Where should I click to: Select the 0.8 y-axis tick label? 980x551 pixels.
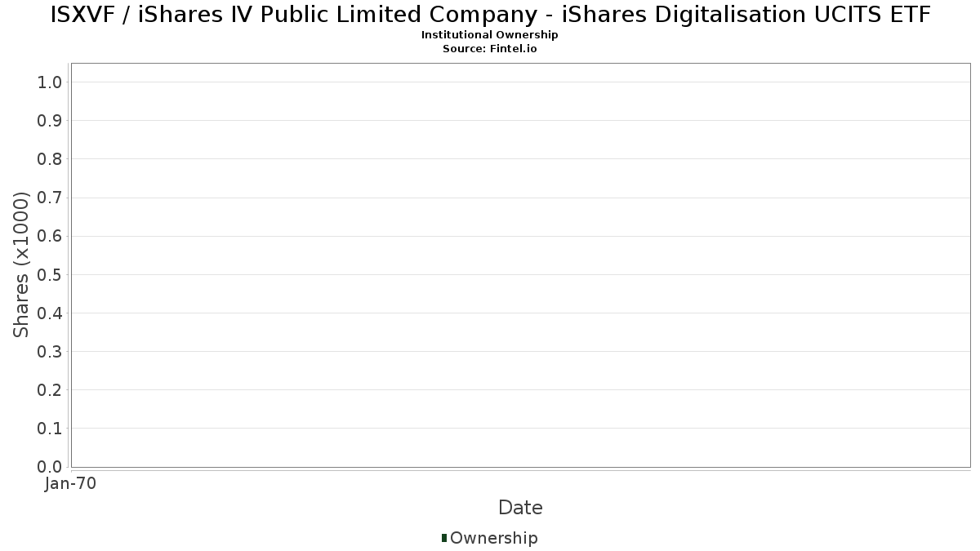[50, 159]
